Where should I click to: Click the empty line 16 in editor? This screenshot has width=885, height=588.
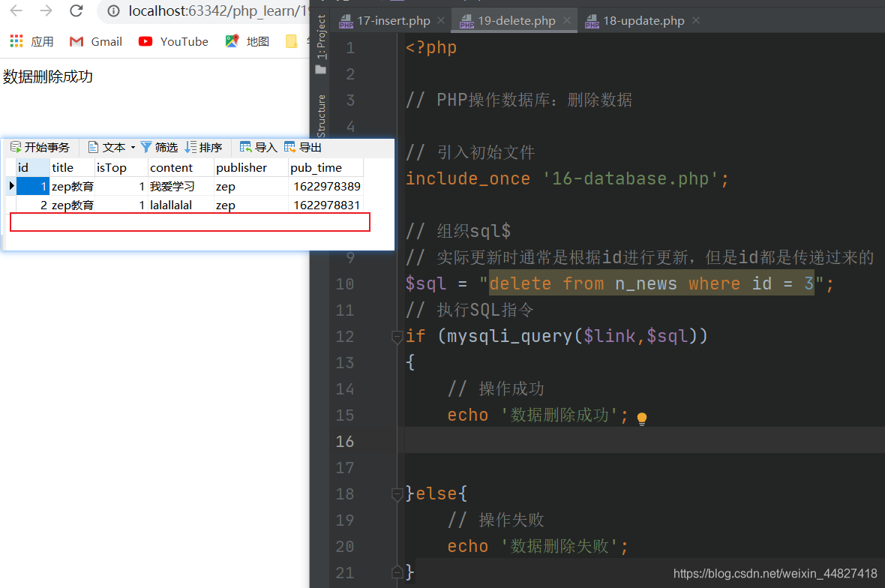(x=643, y=441)
